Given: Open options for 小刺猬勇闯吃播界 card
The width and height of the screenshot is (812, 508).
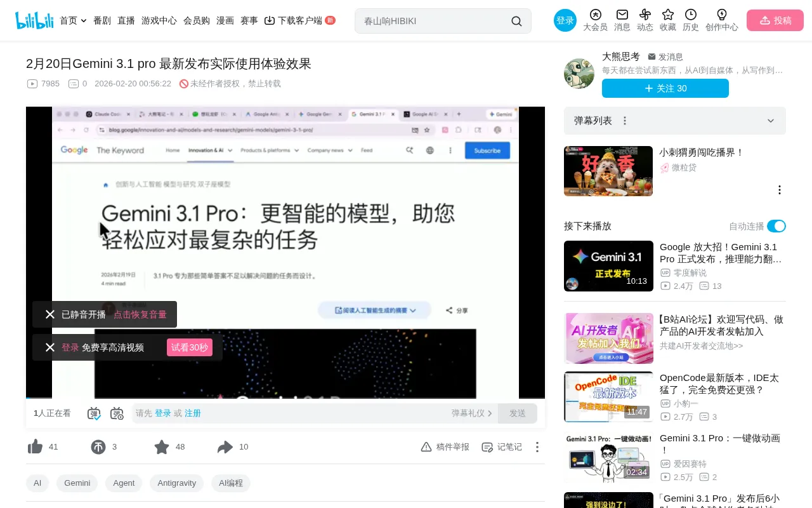Looking at the screenshot, I should tap(780, 190).
